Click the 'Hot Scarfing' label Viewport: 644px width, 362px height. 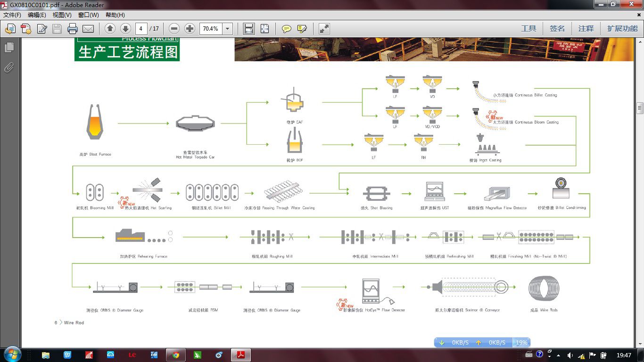pos(161,208)
